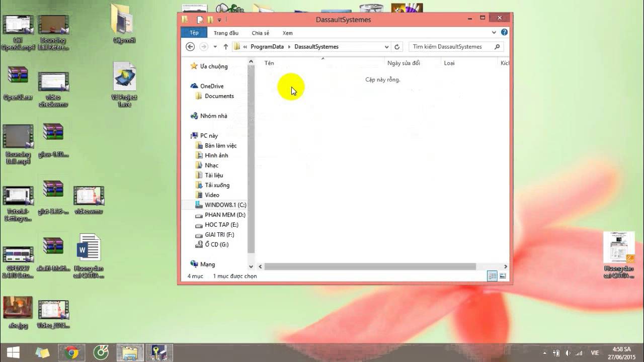Click the file list scroll-right arrow
644x362 pixels.
[506, 266]
